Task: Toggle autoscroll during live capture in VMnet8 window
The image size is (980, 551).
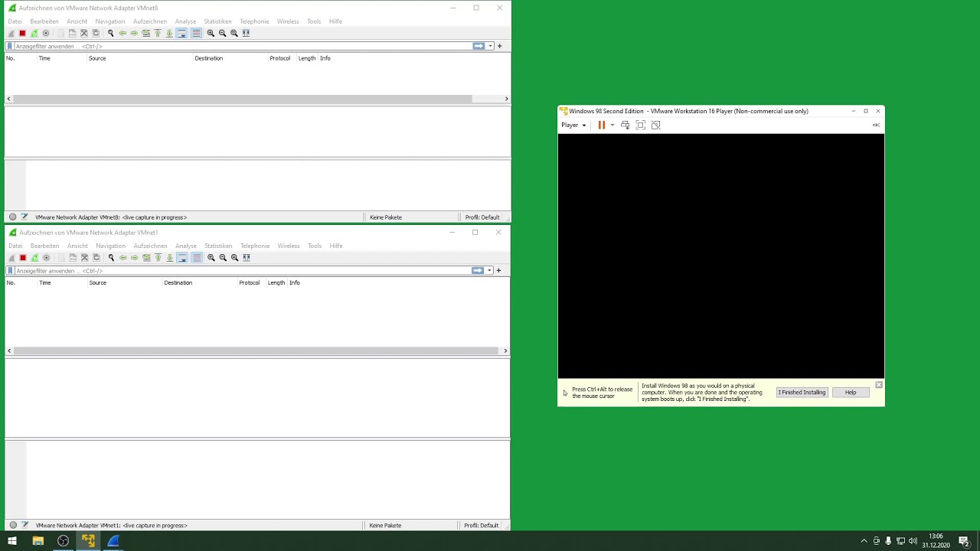Action: tap(181, 33)
